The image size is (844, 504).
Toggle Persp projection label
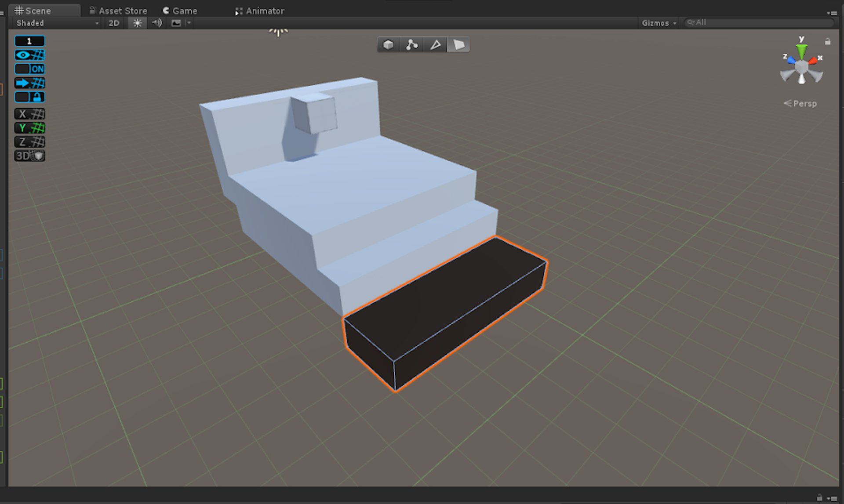[800, 104]
